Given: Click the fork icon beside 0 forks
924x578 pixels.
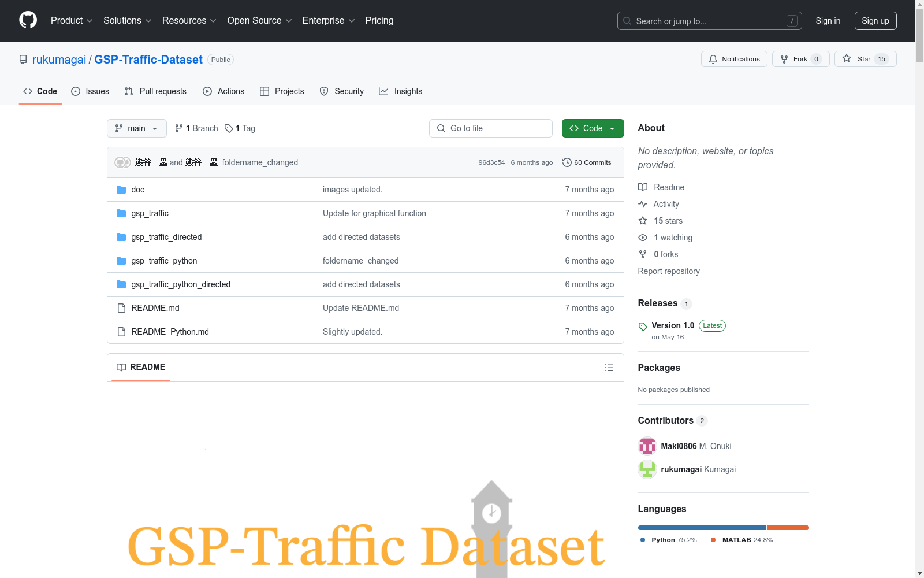Looking at the screenshot, I should 643,254.
